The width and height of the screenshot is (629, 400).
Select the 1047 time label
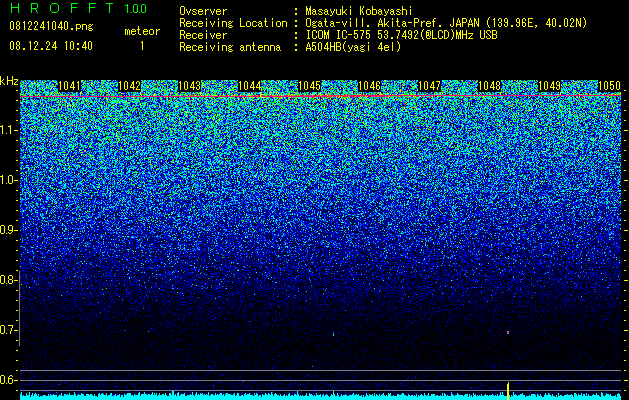[x=429, y=86]
